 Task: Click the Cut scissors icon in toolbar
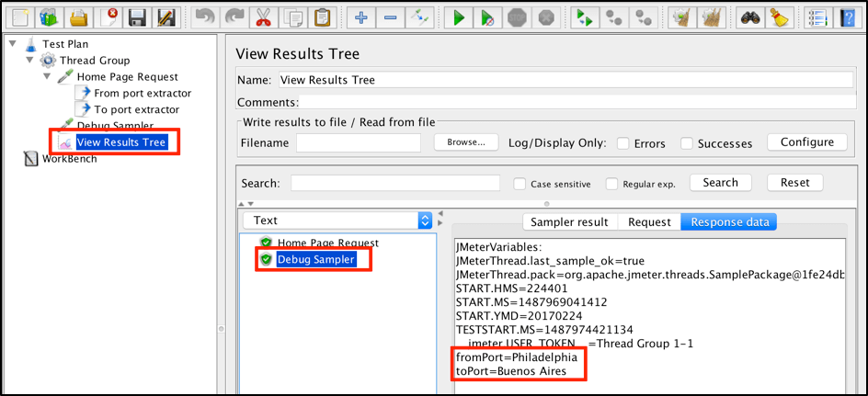[263, 17]
